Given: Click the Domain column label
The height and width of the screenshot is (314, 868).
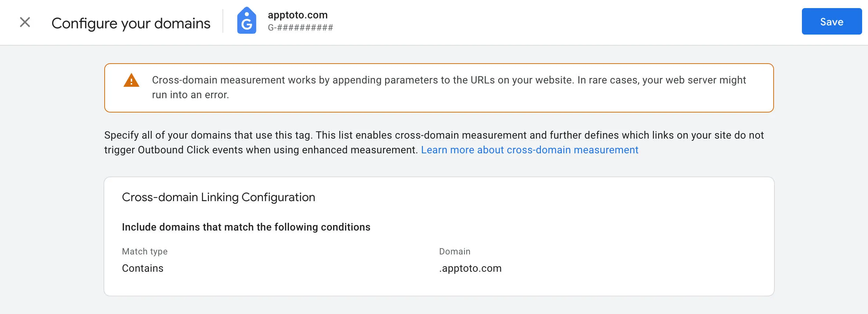Looking at the screenshot, I should tap(455, 251).
